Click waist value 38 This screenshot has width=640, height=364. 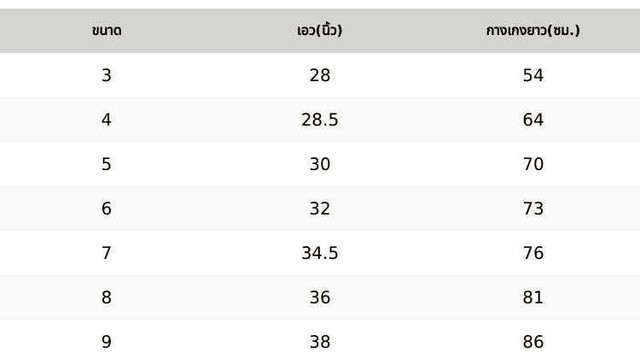click(320, 342)
